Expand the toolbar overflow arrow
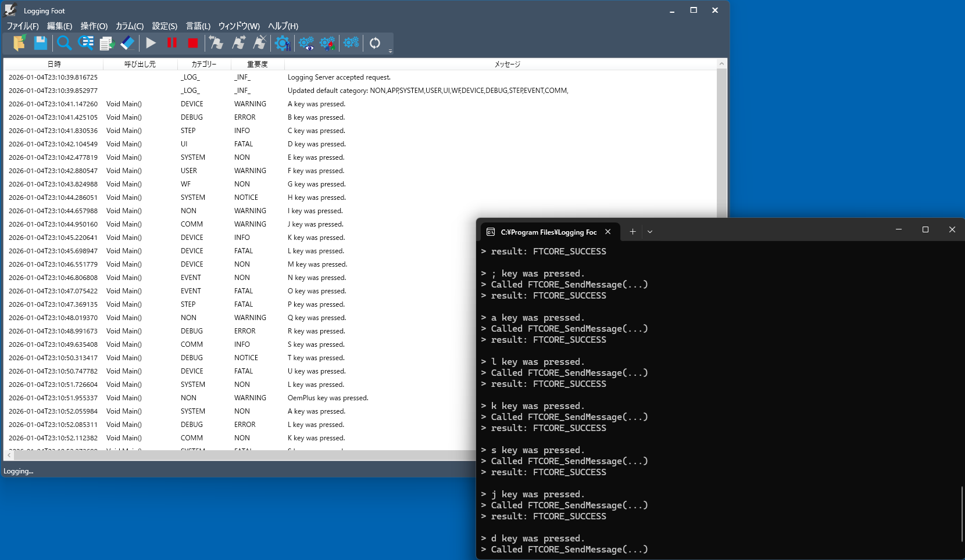 tap(391, 51)
